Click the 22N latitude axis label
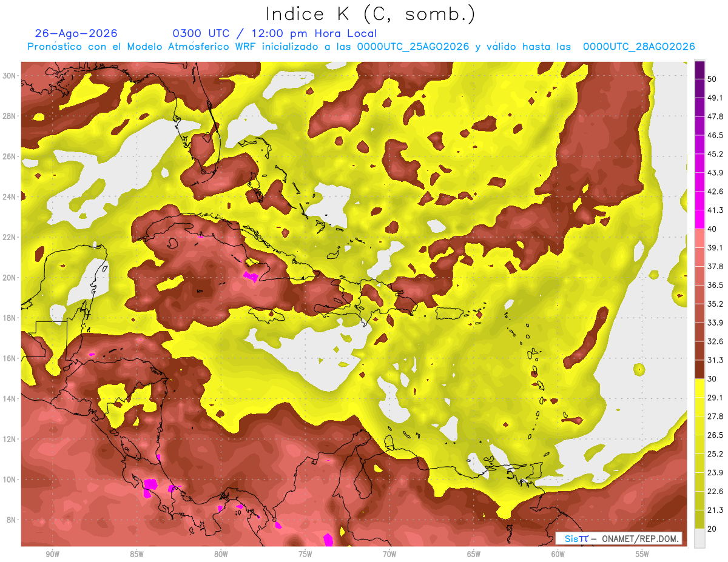The height and width of the screenshot is (562, 728). (10, 237)
